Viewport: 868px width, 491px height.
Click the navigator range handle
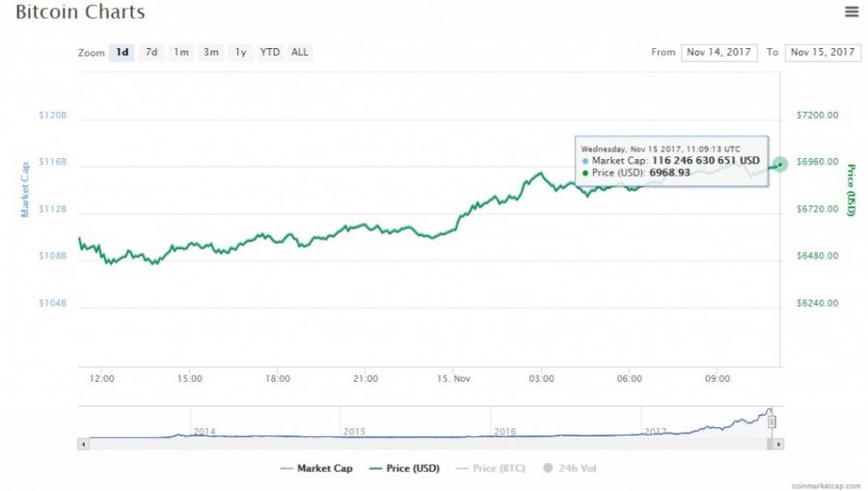[772, 422]
